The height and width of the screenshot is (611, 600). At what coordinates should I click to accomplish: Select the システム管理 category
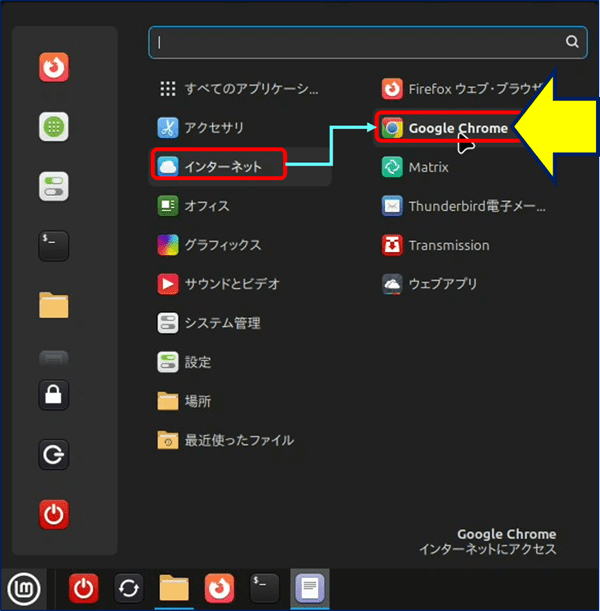pos(240,323)
